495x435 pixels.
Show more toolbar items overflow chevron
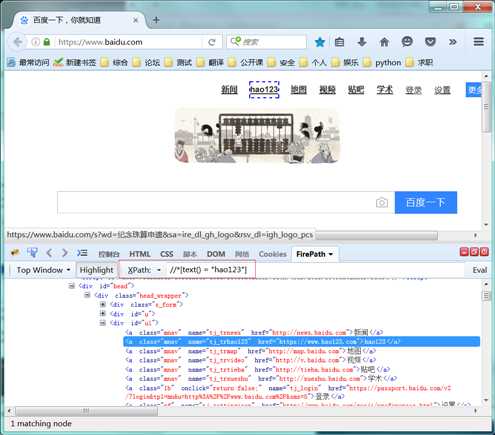pos(452,42)
